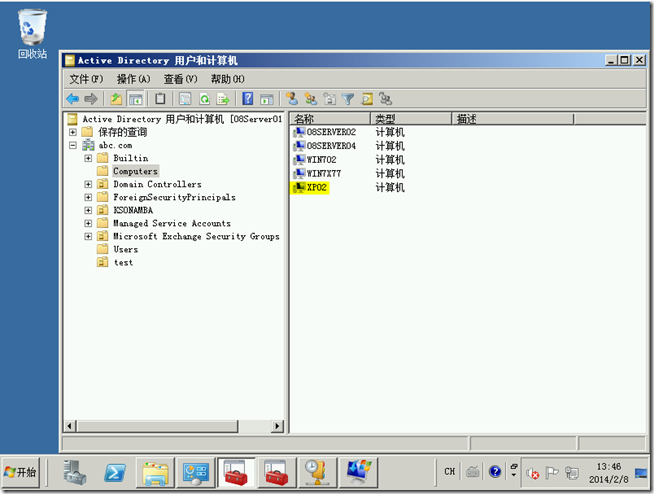Viewport: 654px width, 494px height.
Task: Export list using toolbar icon
Action: [223, 99]
